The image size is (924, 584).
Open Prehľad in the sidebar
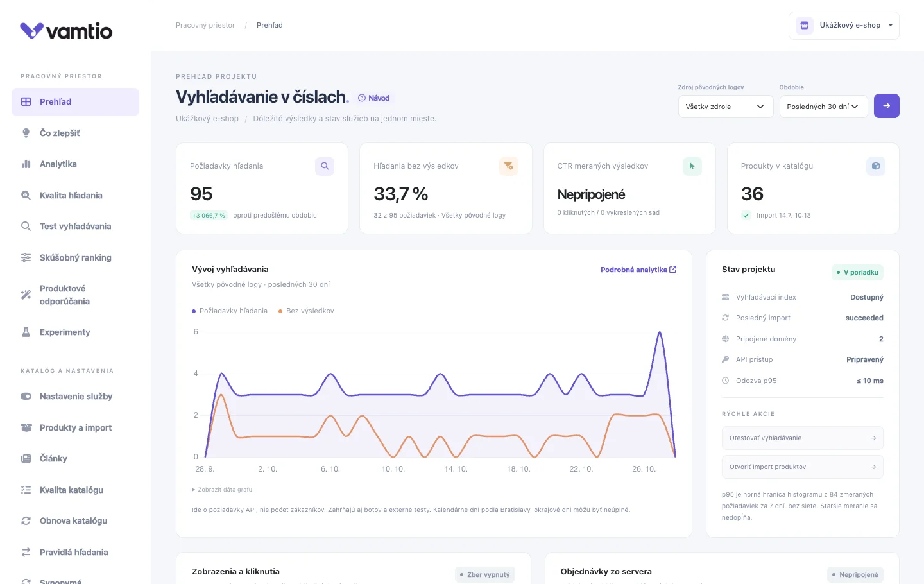75,102
